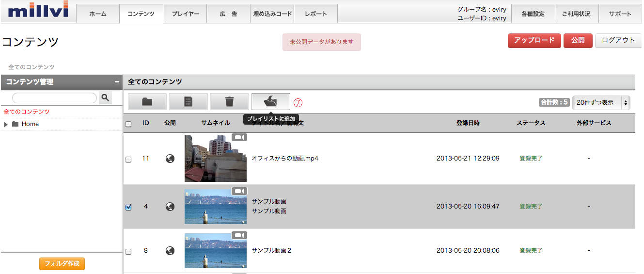Check the checkbox for ID 8 row
The height and width of the screenshot is (274, 644).
(128, 252)
